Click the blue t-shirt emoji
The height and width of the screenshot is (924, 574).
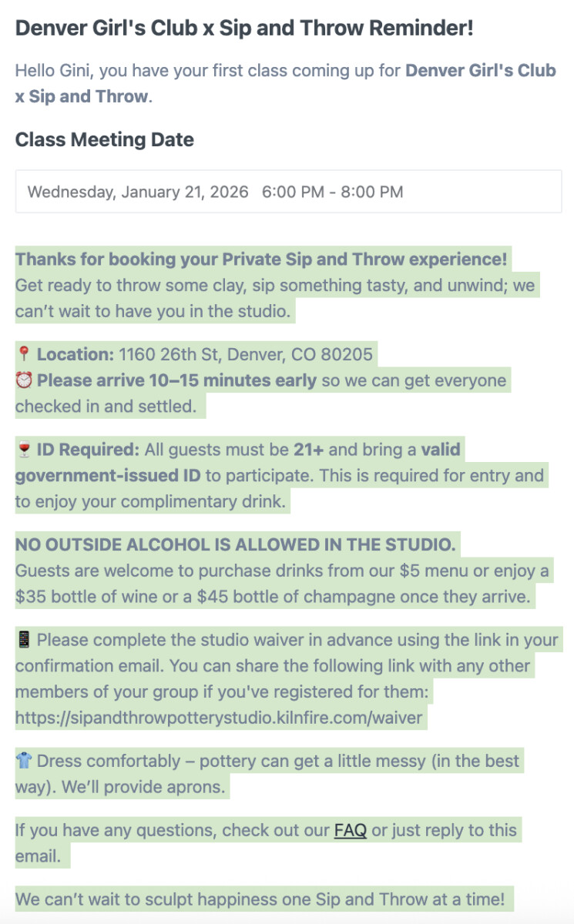click(x=24, y=761)
